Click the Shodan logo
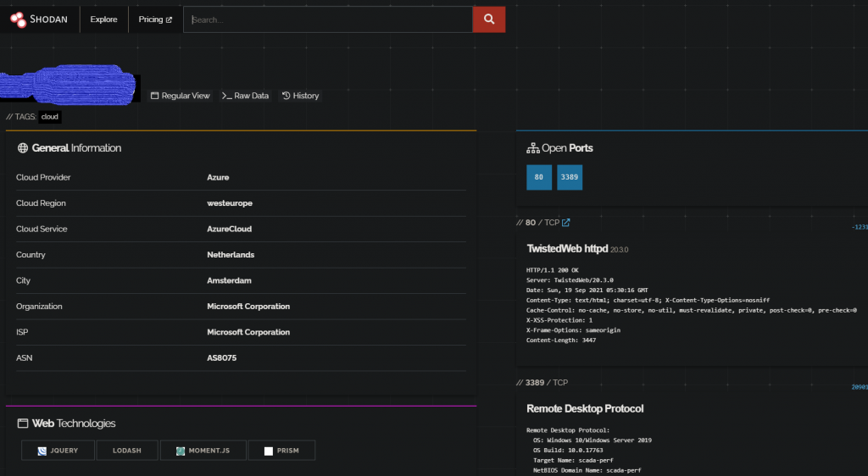This screenshot has width=868, height=476. (39, 19)
